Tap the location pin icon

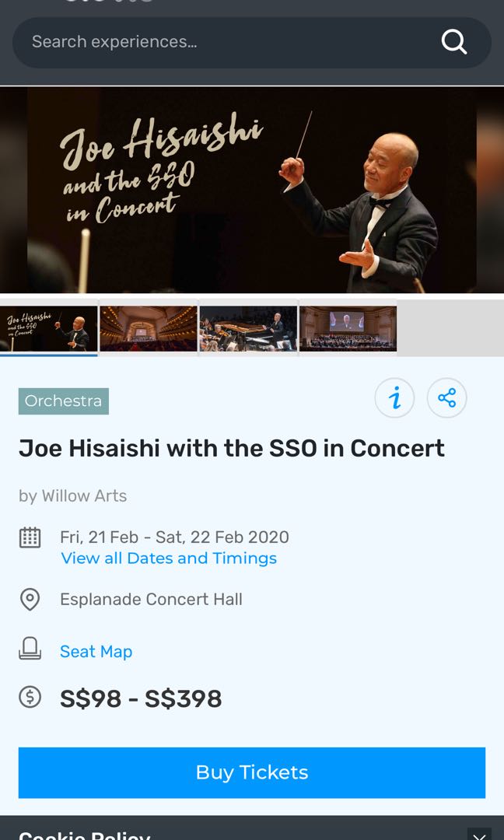coord(30,599)
